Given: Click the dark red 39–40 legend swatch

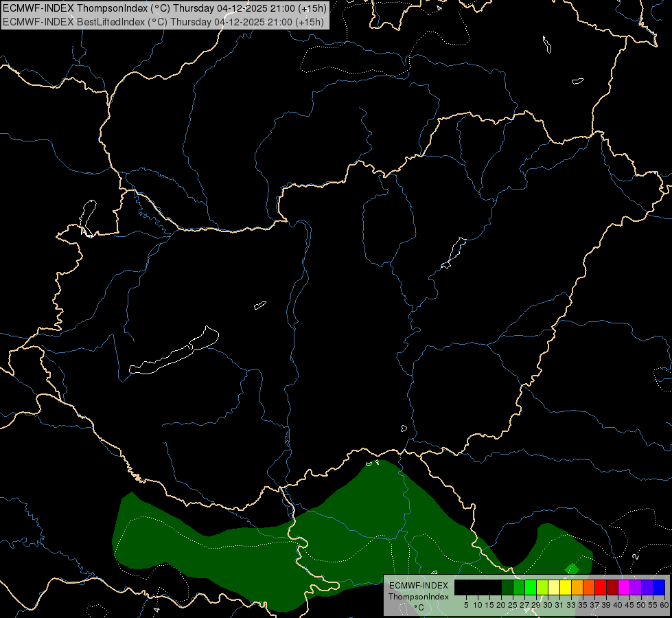Looking at the screenshot, I should 612,587.
